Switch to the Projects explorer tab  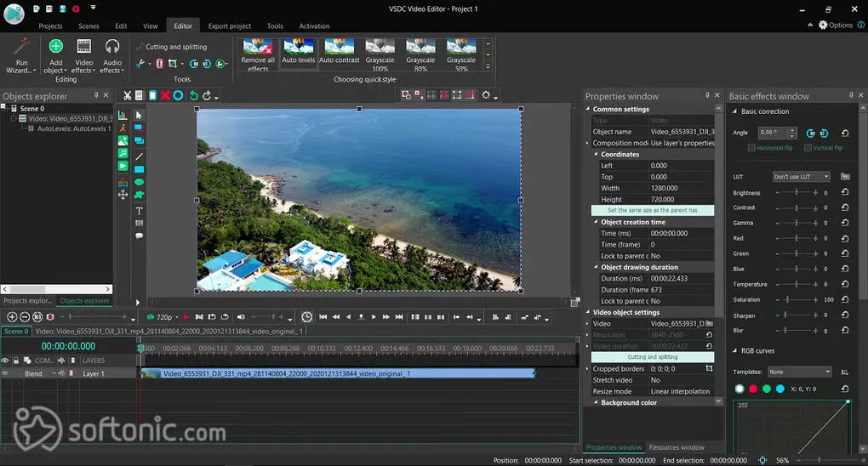pos(28,300)
